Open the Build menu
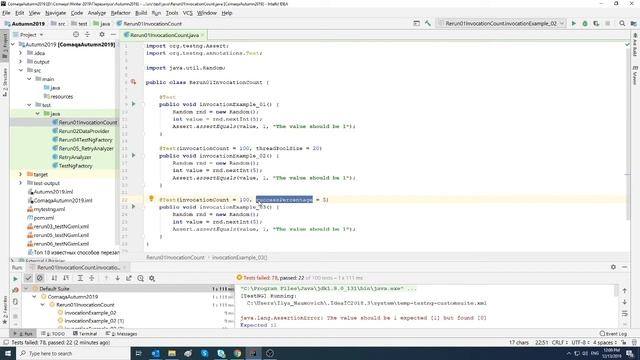Viewport: 640px width, 360px height. point(141,13)
